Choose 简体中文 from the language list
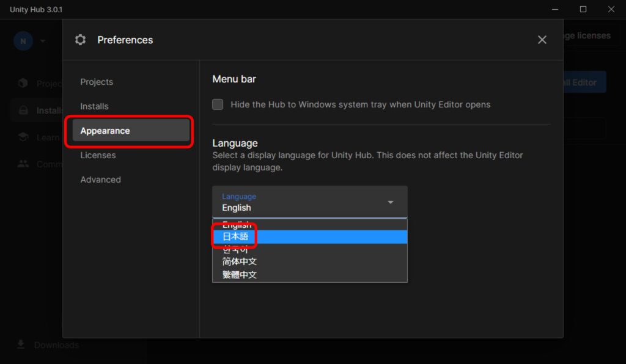Viewport: 626px width, 364px height. (x=310, y=261)
